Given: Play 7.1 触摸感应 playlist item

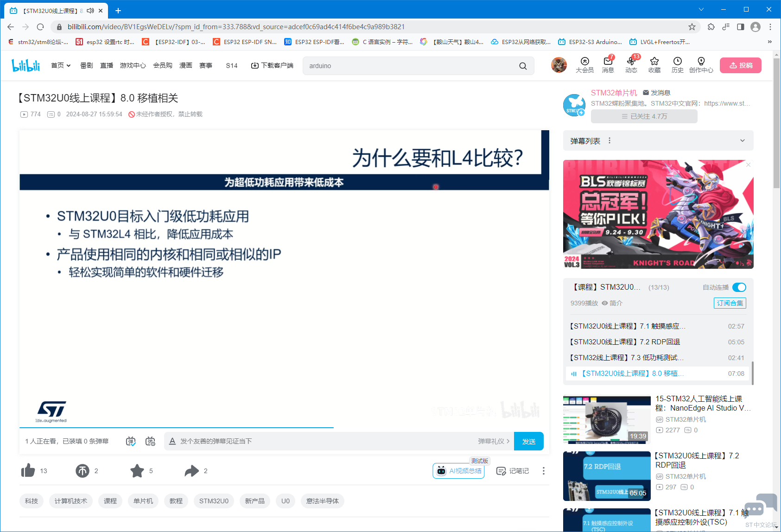Looking at the screenshot, I should pos(656,326).
